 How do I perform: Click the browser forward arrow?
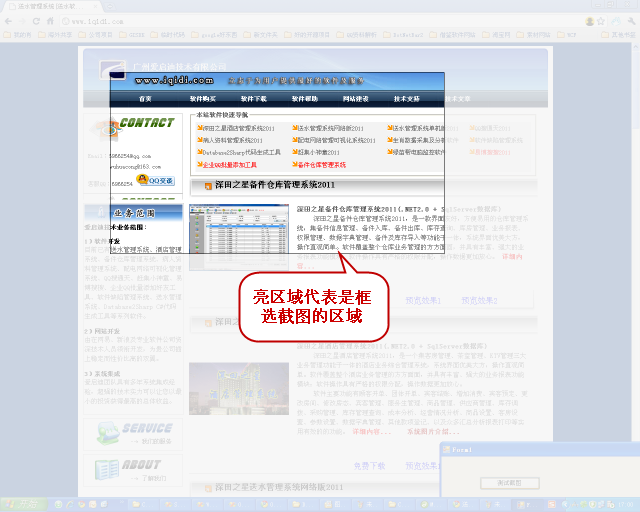click(x=22, y=21)
